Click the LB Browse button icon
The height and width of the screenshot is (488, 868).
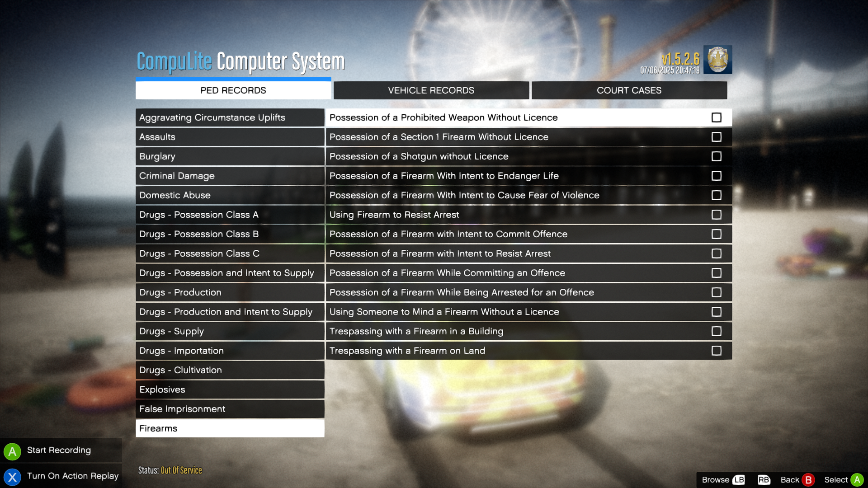739,480
